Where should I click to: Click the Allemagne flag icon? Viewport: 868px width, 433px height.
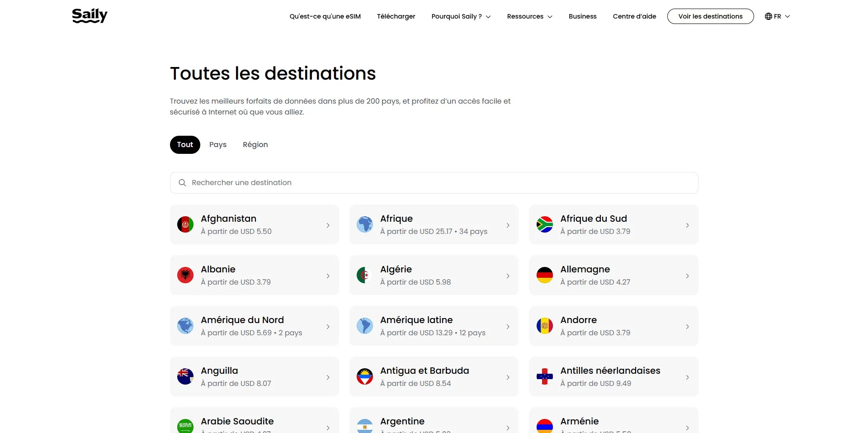(545, 275)
